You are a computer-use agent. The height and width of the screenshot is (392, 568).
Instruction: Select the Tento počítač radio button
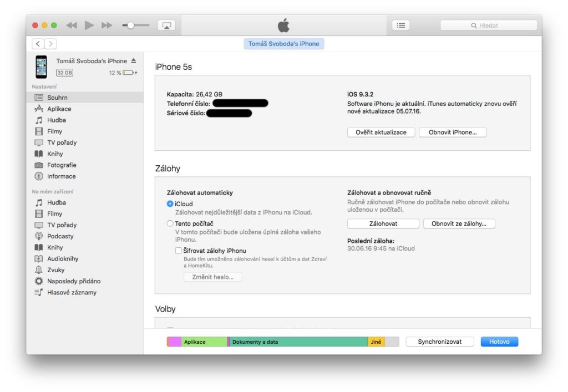[170, 223]
